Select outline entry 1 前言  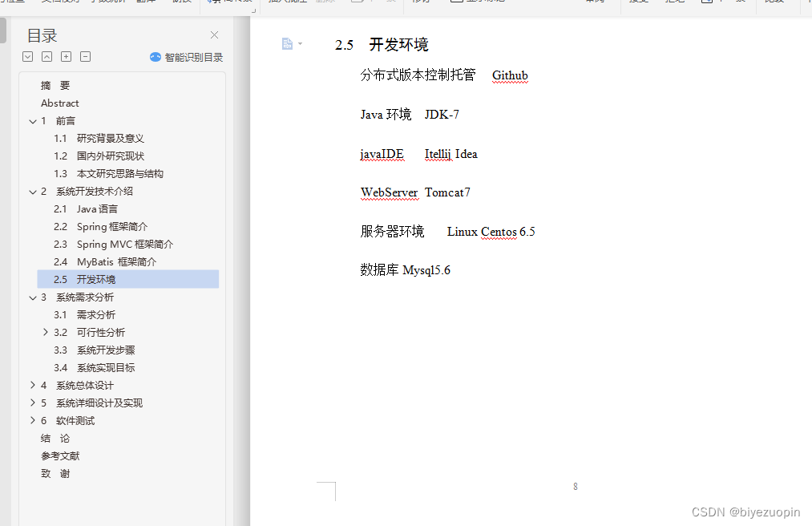(x=58, y=121)
